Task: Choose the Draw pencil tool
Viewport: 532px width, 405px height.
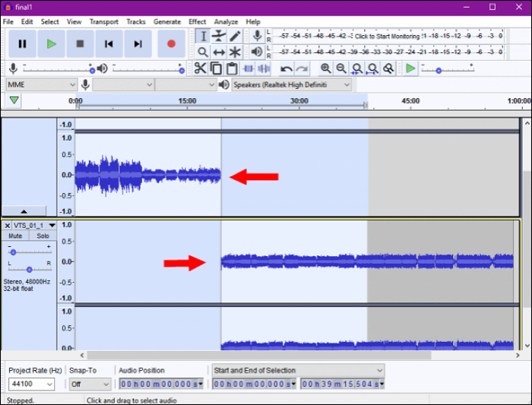Action: 235,36
